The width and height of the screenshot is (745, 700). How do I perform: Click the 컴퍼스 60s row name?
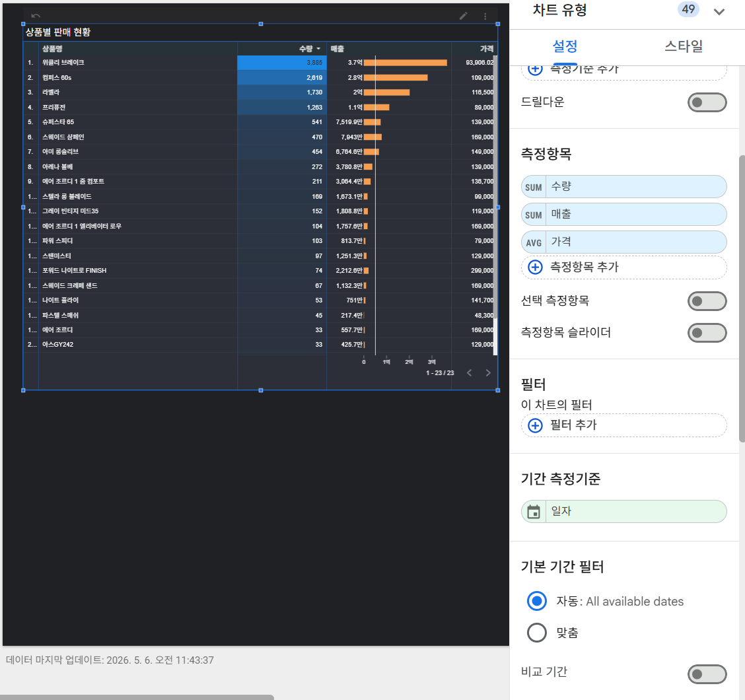(57, 77)
